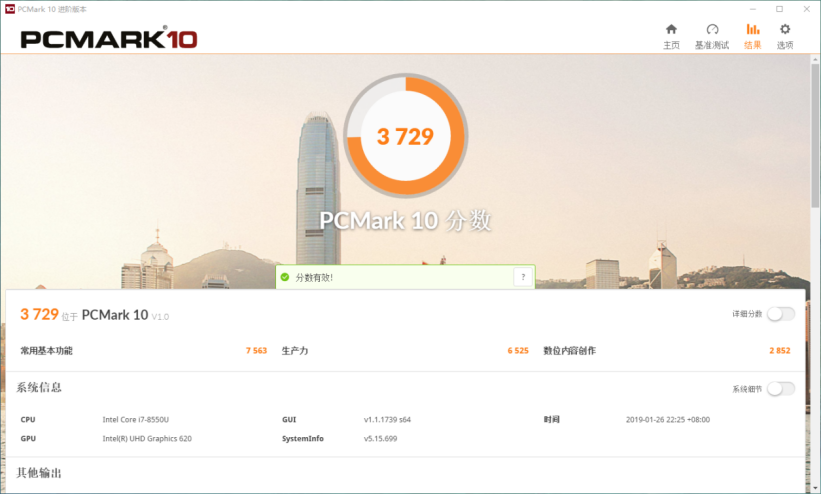Select the 生产力 Productivity score 6 525
The image size is (822, 494).
click(518, 350)
